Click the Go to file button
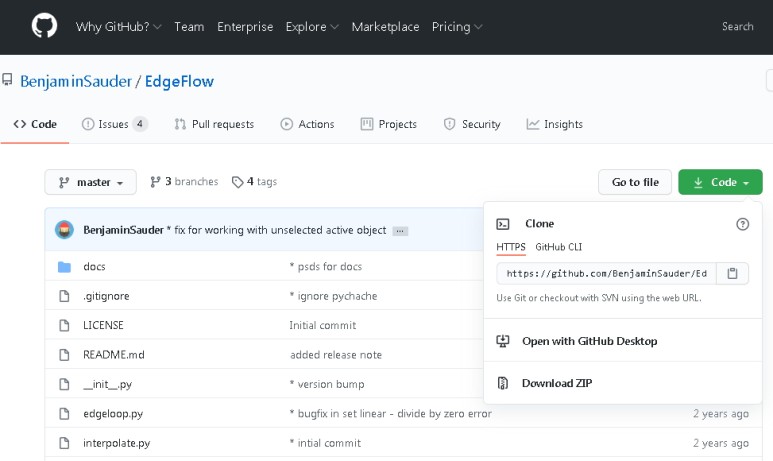 (x=635, y=182)
